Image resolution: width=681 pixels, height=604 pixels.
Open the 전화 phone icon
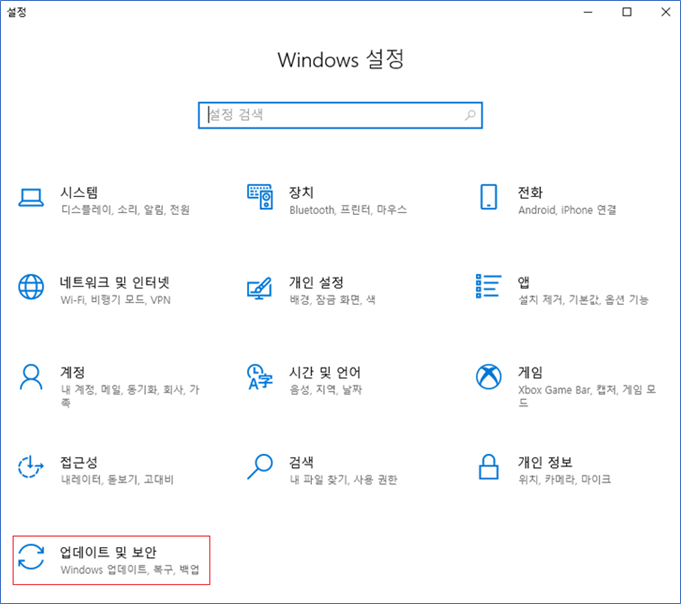point(488,197)
